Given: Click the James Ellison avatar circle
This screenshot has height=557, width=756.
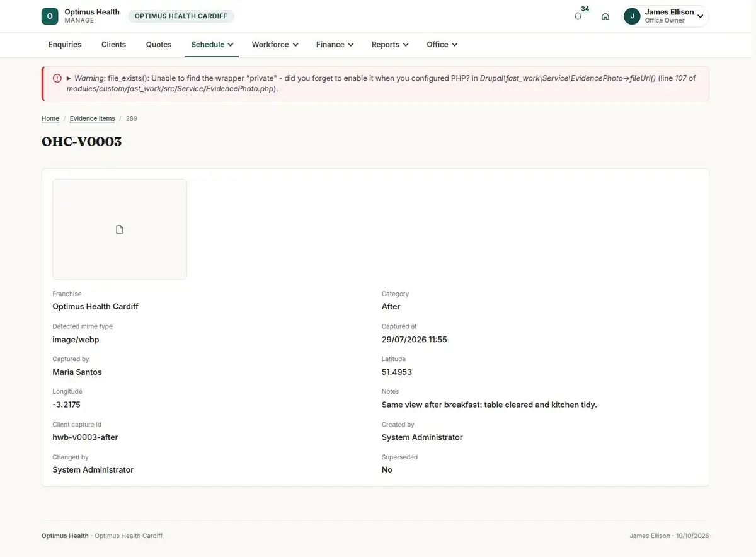Looking at the screenshot, I should (632, 16).
